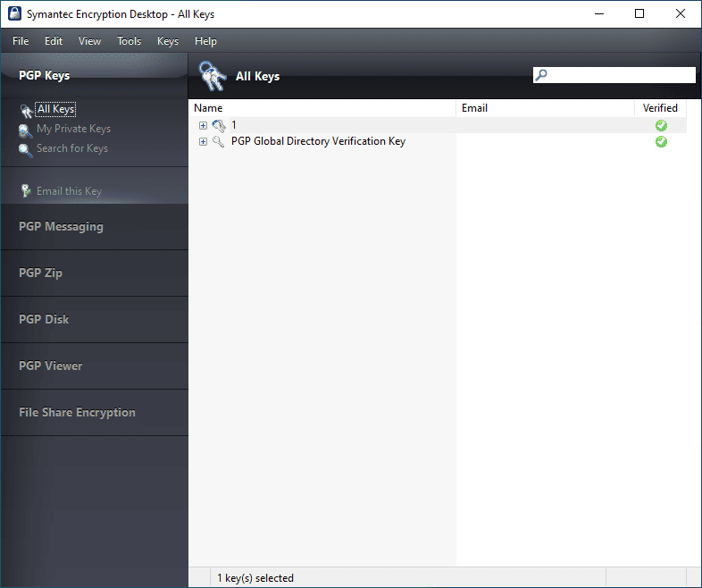
Task: Focus the key search input field
Action: (x=614, y=75)
